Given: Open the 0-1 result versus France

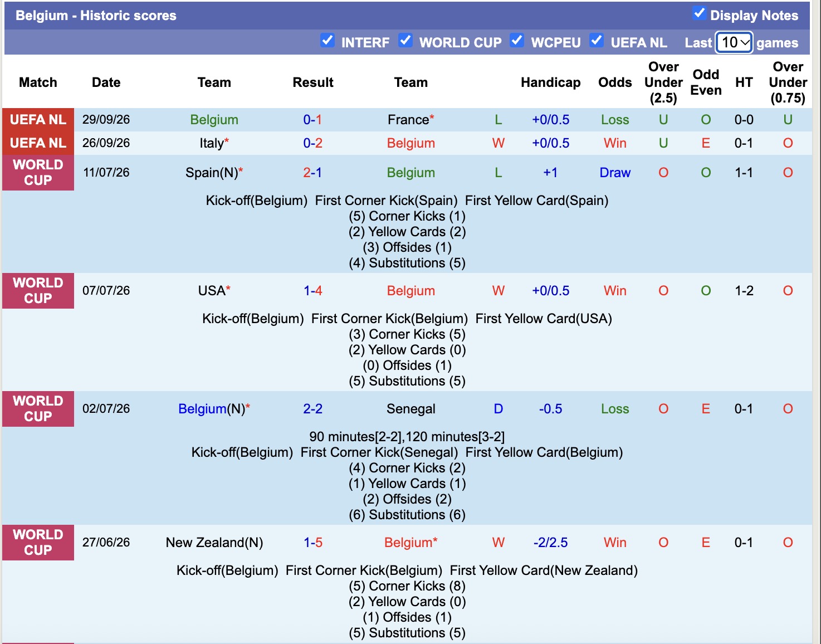Looking at the screenshot, I should [x=312, y=120].
